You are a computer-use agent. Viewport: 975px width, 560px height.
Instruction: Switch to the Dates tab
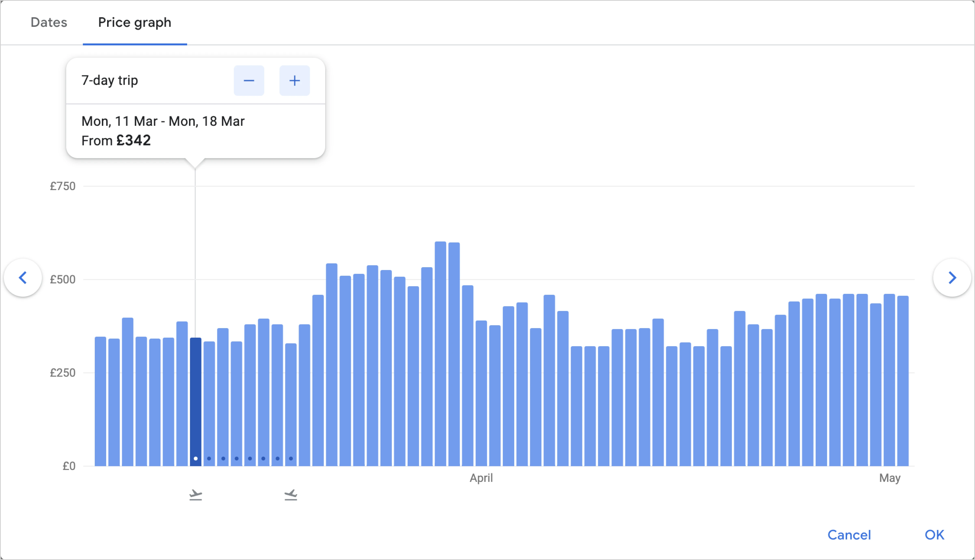click(49, 22)
